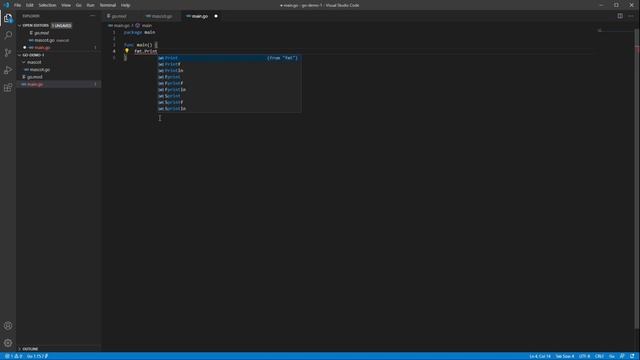The image size is (640, 360).
Task: Click Ln 4, Col cursor position indicator
Action: click(540, 356)
